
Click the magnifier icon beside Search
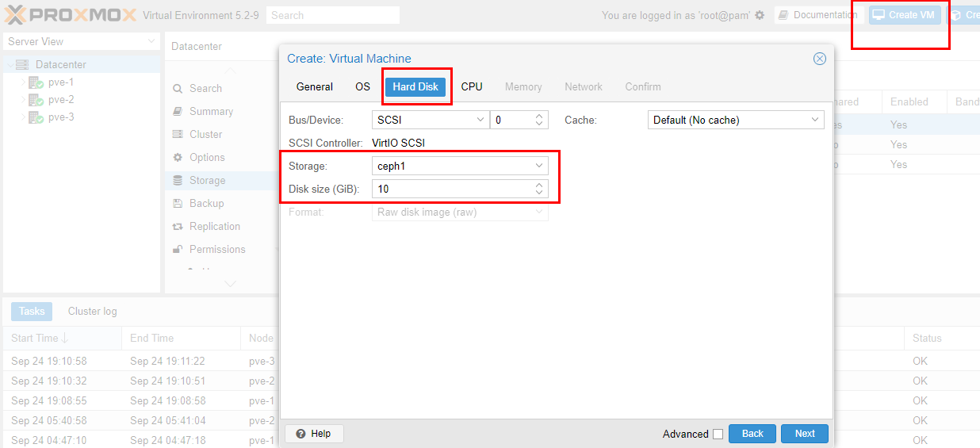[x=178, y=89]
